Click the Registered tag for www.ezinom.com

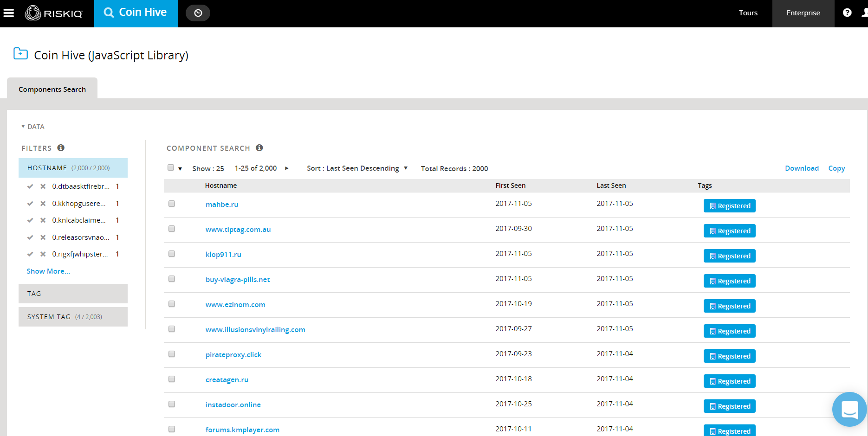pos(729,306)
